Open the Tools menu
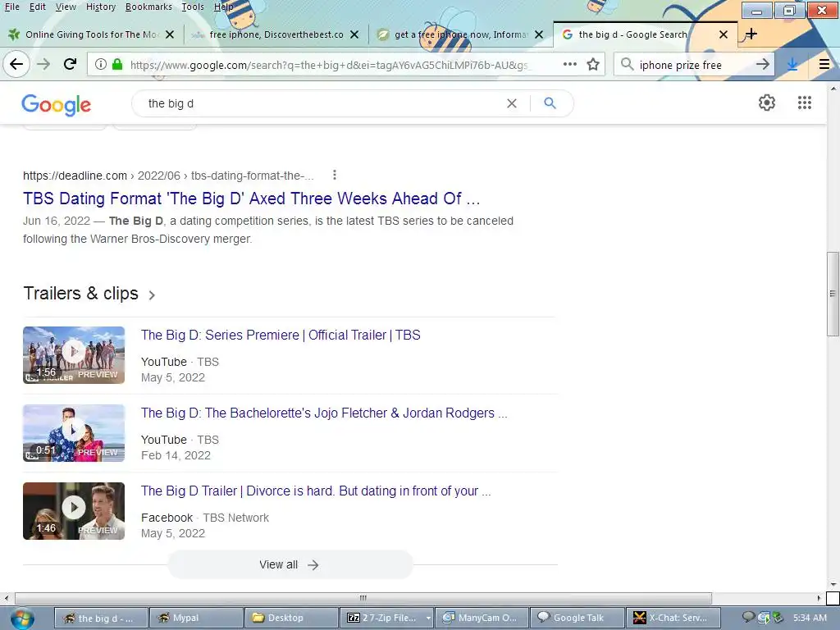 click(192, 7)
